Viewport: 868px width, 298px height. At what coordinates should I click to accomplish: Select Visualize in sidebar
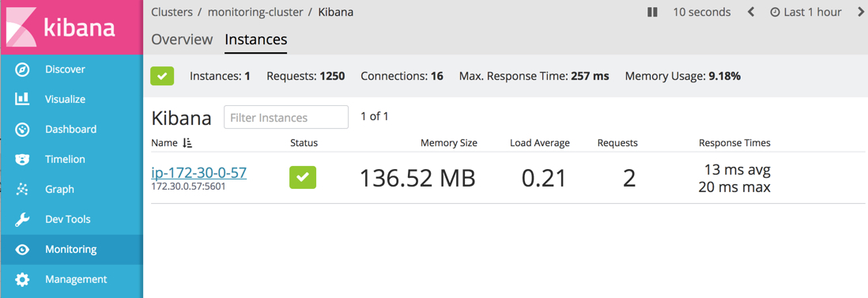click(66, 100)
